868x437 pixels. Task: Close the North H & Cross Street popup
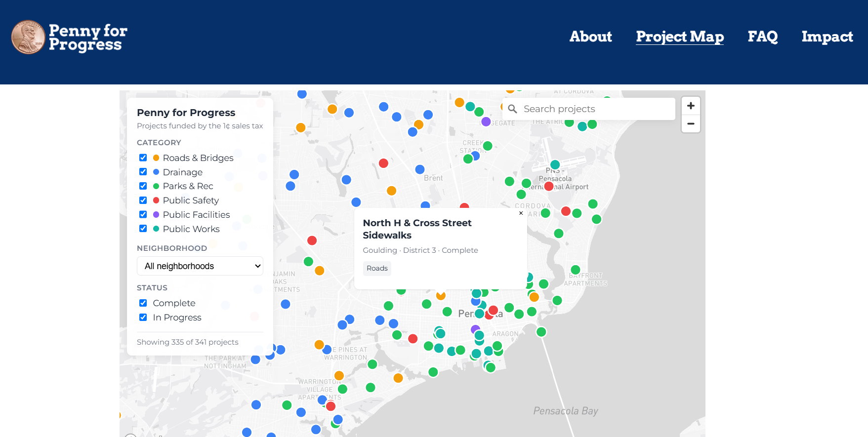coord(521,213)
